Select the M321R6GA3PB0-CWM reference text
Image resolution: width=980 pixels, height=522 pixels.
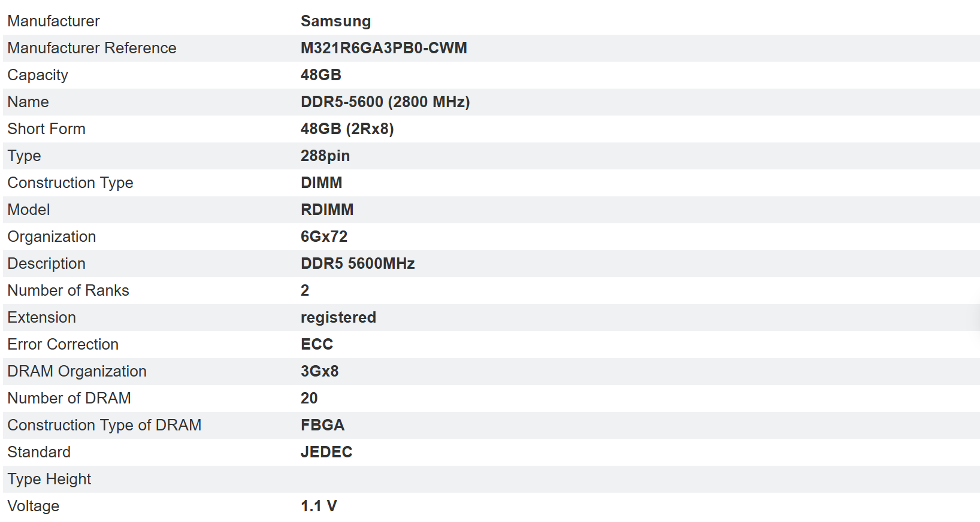pyautogui.click(x=383, y=48)
